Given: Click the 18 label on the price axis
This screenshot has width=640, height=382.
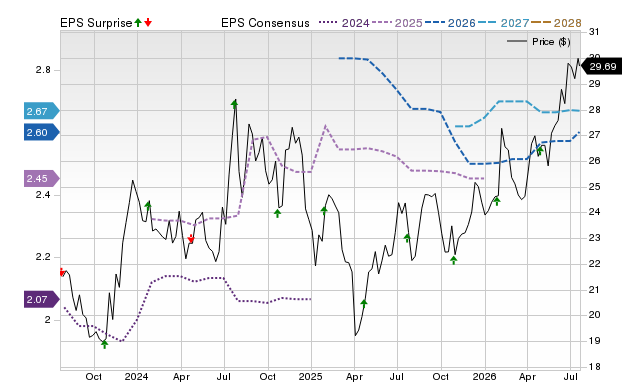Looking at the screenshot, I should pyautogui.click(x=594, y=366).
